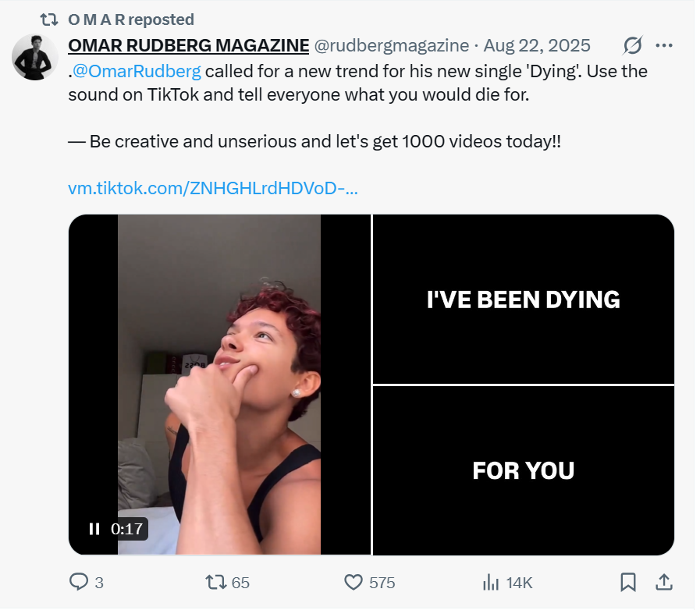Pause the playing video
700x610 pixels.
coord(94,529)
